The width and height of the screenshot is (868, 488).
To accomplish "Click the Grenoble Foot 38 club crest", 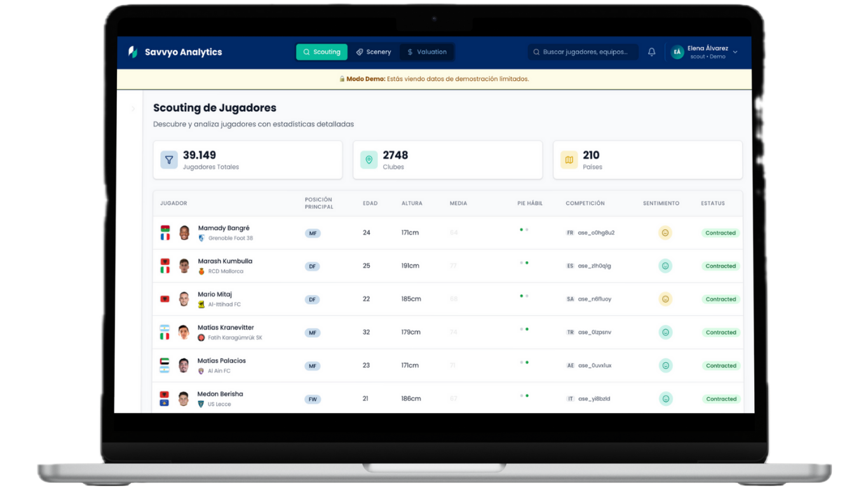I will click(201, 238).
